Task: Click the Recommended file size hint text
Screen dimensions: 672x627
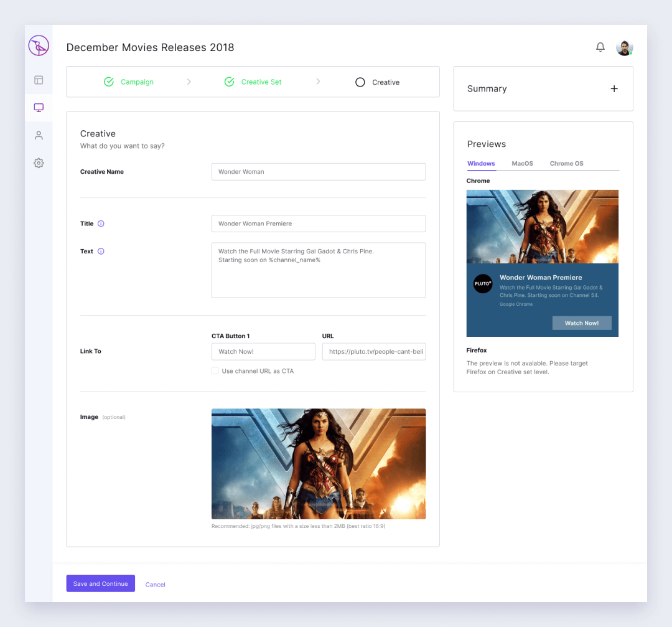Action: pyautogui.click(x=298, y=526)
